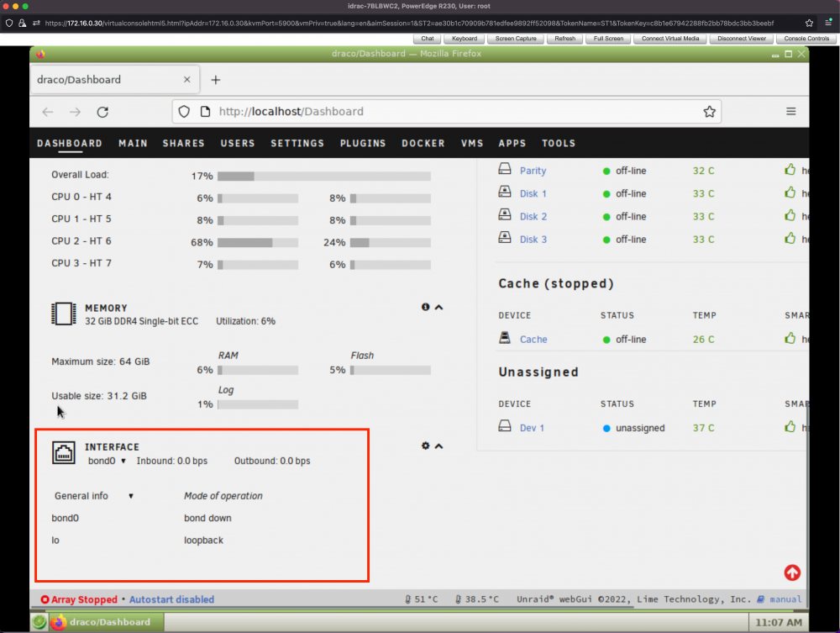
Task: Click the Disk 3 drive icon
Action: (x=505, y=238)
